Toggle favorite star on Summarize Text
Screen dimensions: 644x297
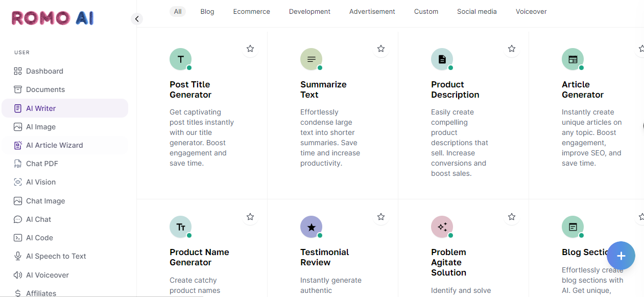(381, 49)
